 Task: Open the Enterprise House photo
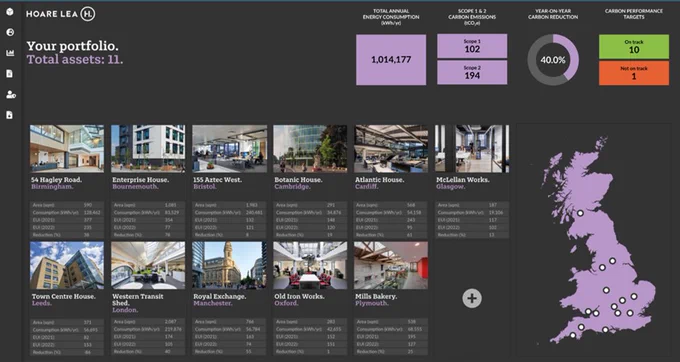tap(148, 149)
